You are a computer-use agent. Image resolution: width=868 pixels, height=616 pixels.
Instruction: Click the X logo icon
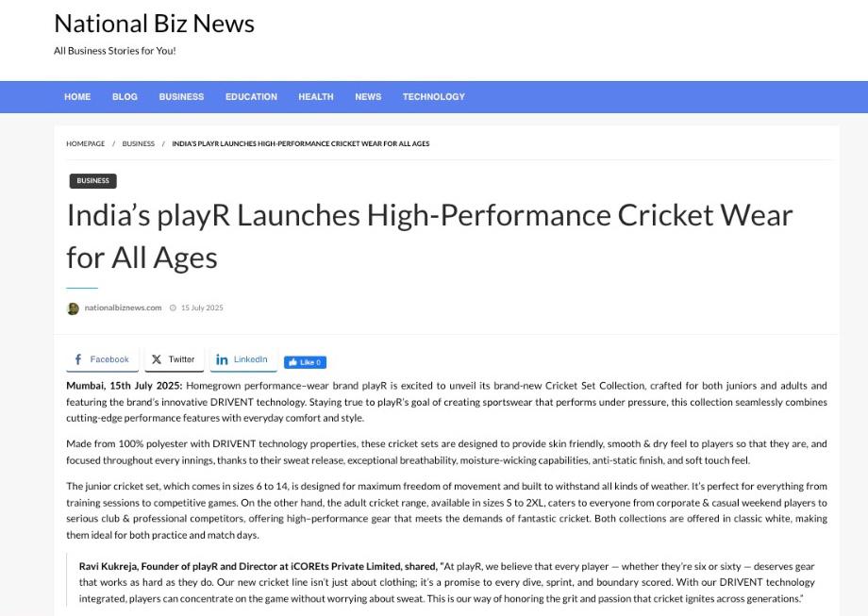click(x=157, y=359)
